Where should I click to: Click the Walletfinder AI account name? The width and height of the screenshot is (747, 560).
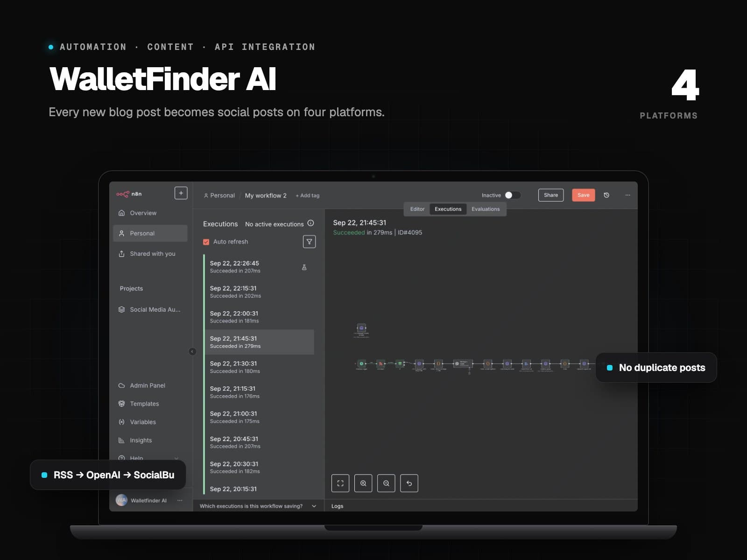(148, 500)
